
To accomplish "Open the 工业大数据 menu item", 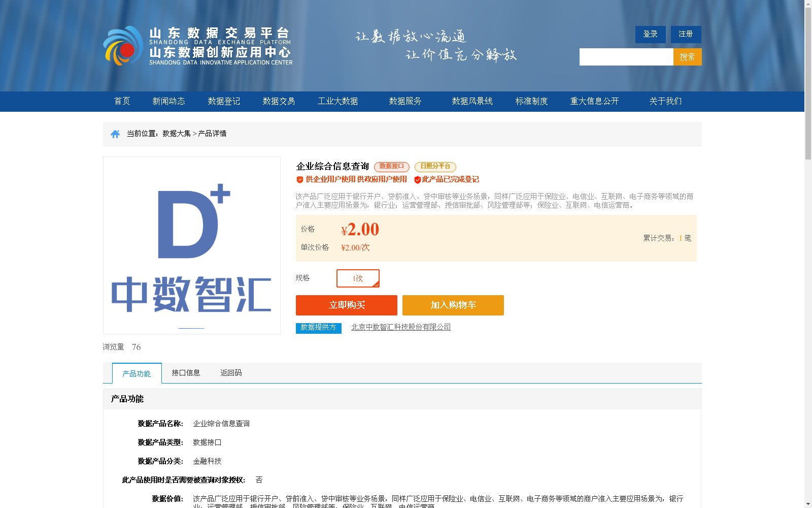I will pyautogui.click(x=337, y=101).
